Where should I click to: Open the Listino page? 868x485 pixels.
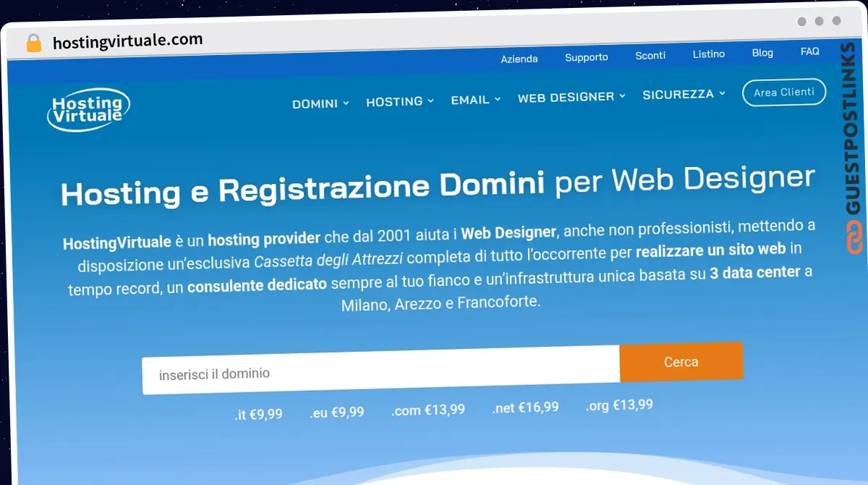coord(708,54)
